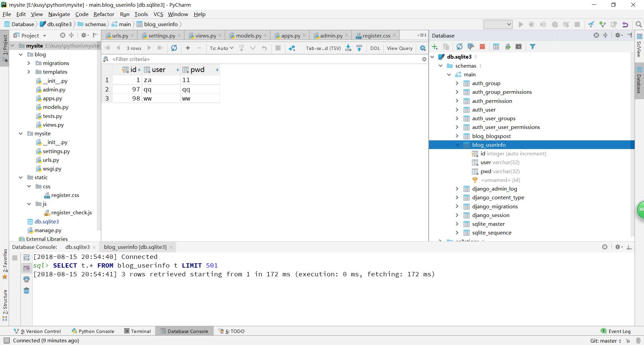This screenshot has width=644, height=345.
Task: Open the Python Console tool window
Action: click(x=93, y=331)
